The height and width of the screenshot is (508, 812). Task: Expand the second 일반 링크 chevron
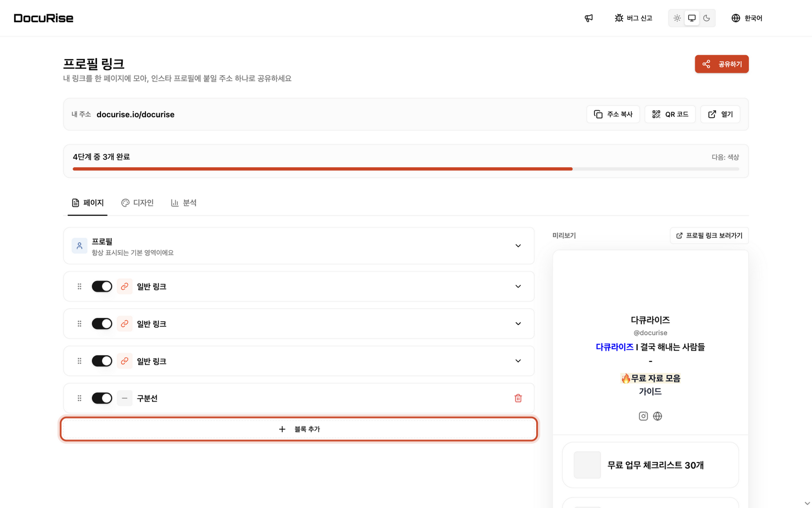(x=518, y=323)
